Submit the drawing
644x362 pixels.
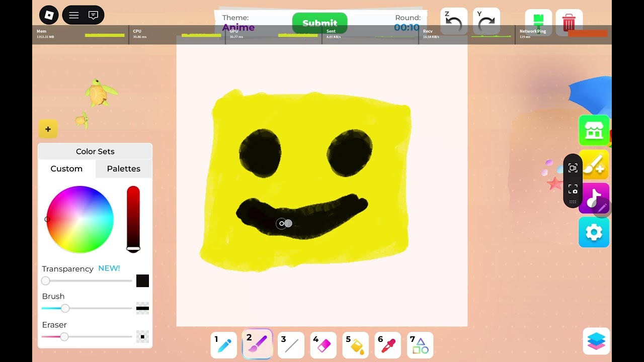pyautogui.click(x=320, y=23)
